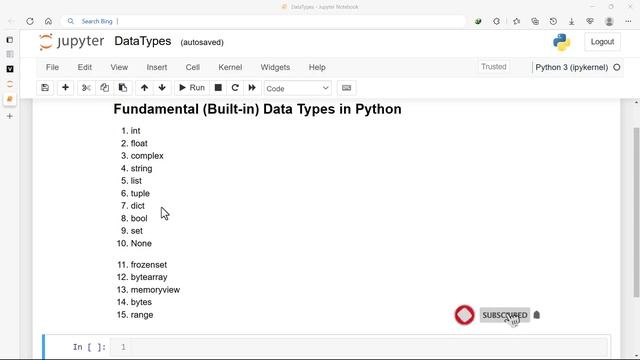Open the Edit menu
Image resolution: width=640 pixels, height=360 pixels.
84,67
